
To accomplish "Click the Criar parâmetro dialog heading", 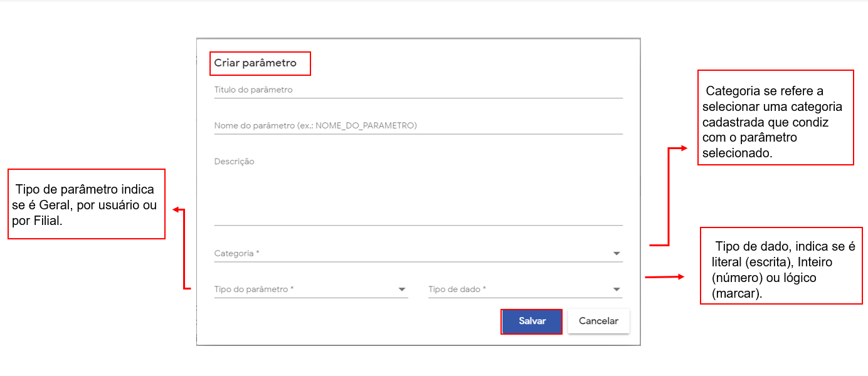I will tap(255, 63).
